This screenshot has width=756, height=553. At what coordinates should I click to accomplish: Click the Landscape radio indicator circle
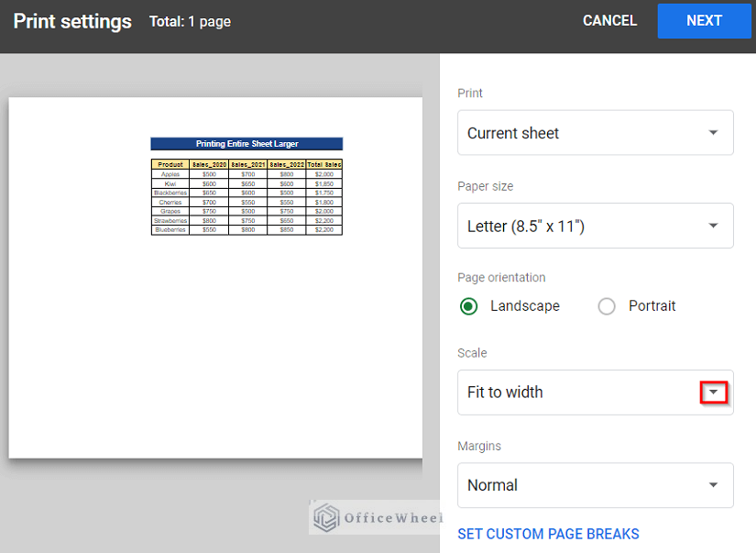tap(468, 306)
